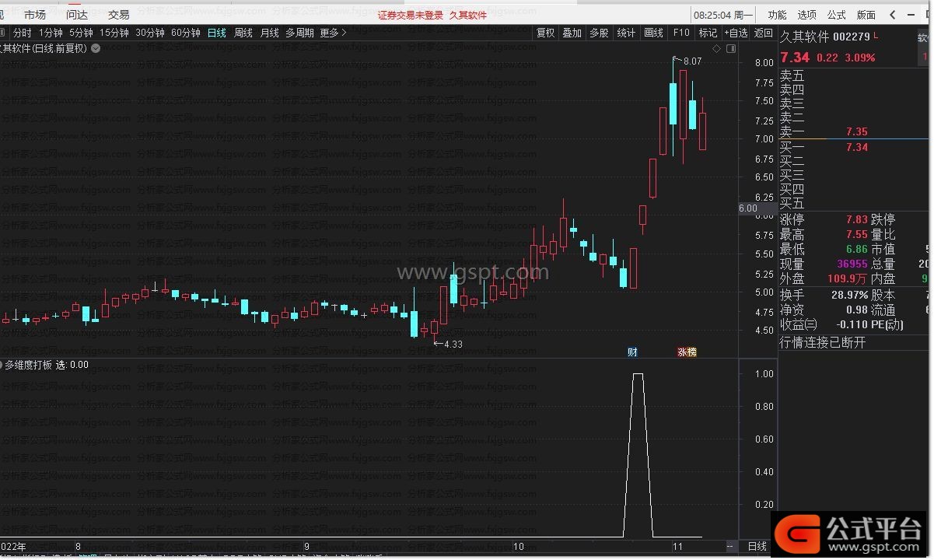Click the stock code 002279

pyautogui.click(x=851, y=37)
